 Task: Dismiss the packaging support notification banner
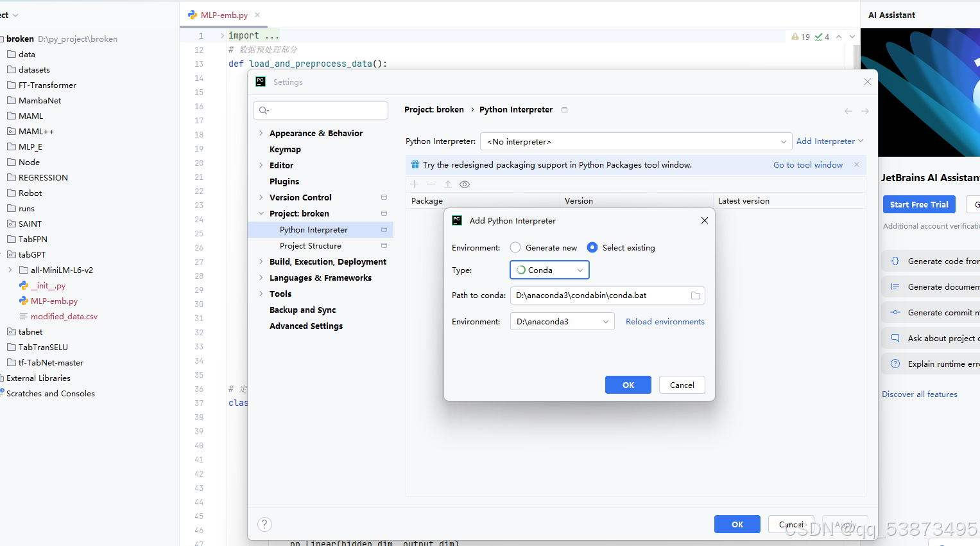tap(856, 165)
